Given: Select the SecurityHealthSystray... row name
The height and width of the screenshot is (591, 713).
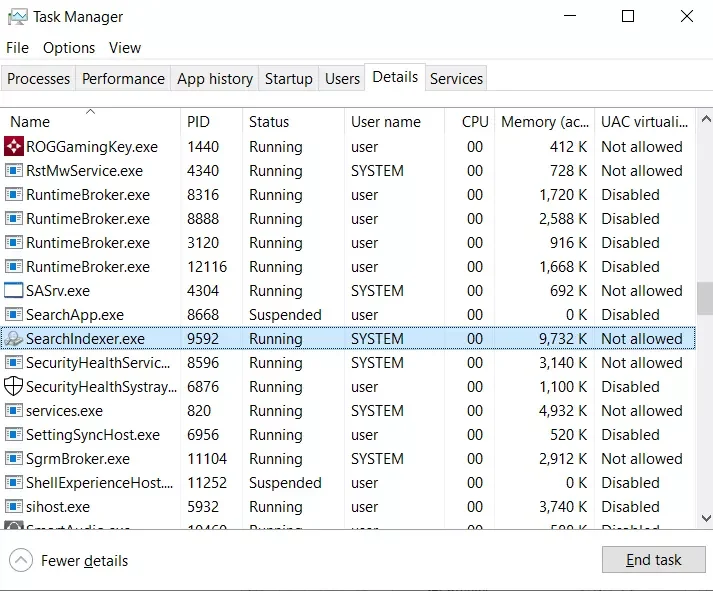Looking at the screenshot, I should (x=101, y=386).
